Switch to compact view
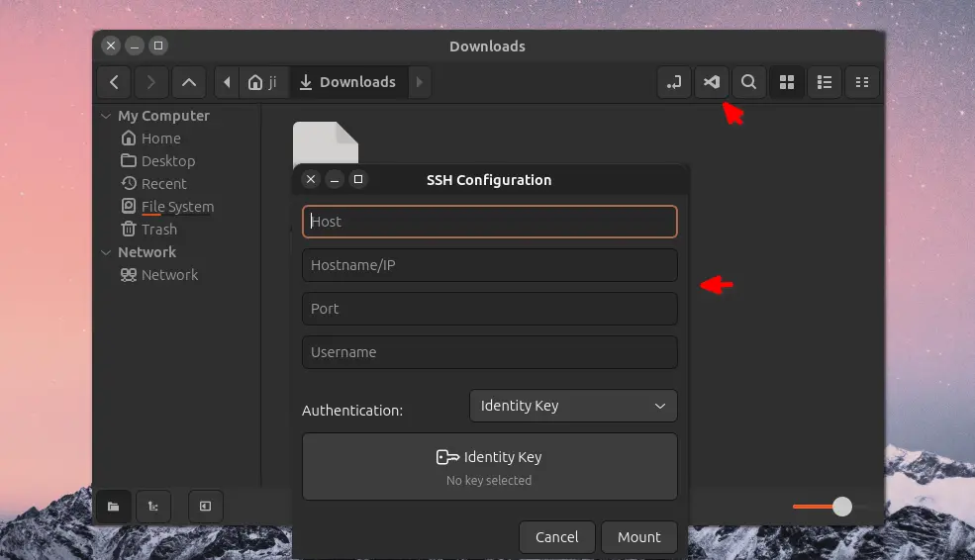The height and width of the screenshot is (560, 975). (861, 82)
